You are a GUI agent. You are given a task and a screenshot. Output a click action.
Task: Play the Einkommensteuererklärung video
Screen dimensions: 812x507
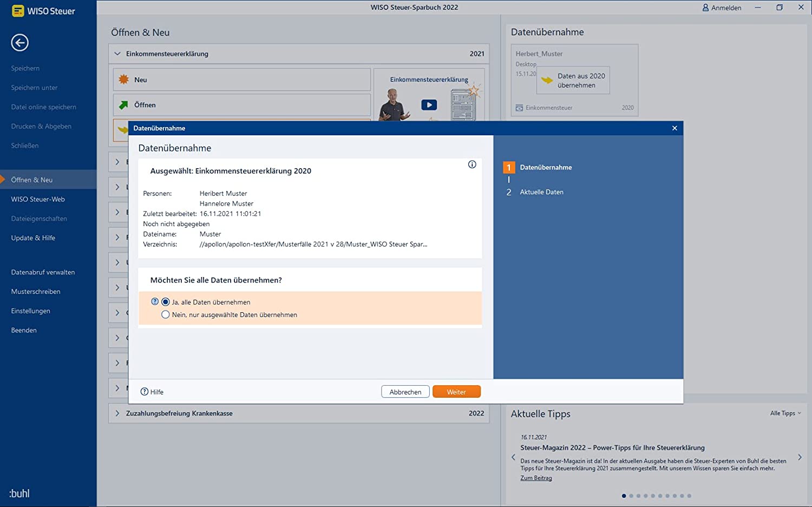point(429,105)
